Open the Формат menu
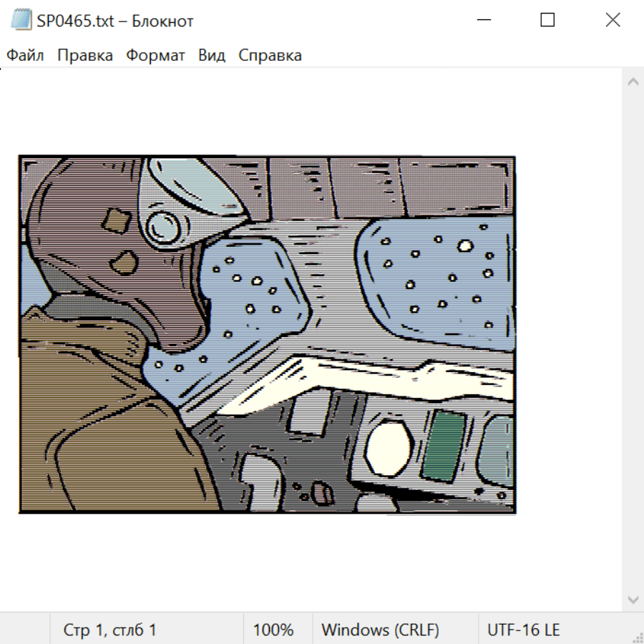The height and width of the screenshot is (644, 644). point(155,56)
